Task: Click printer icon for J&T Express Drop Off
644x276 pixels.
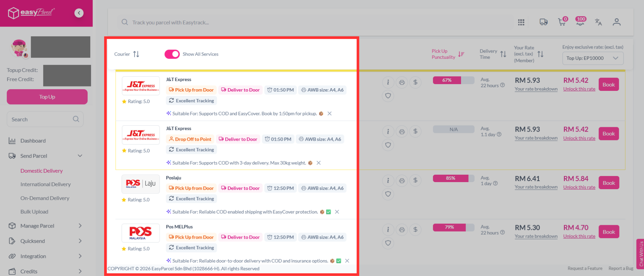Action: pos(402,131)
